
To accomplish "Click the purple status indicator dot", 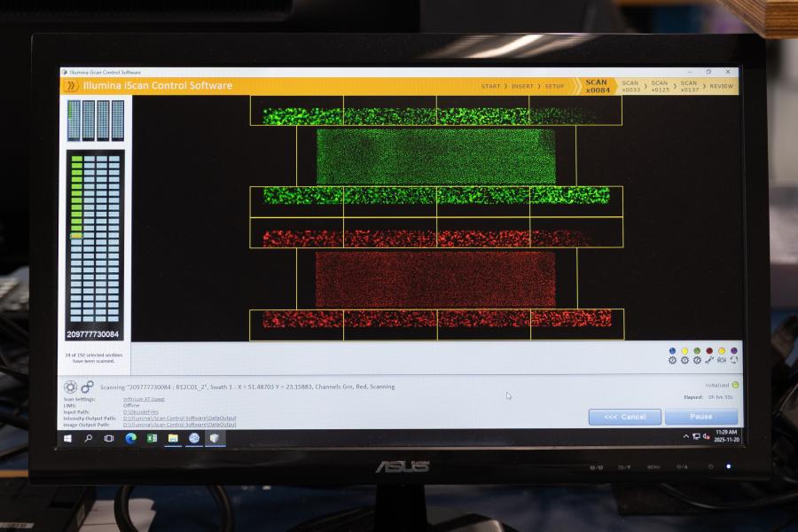I will (x=734, y=351).
